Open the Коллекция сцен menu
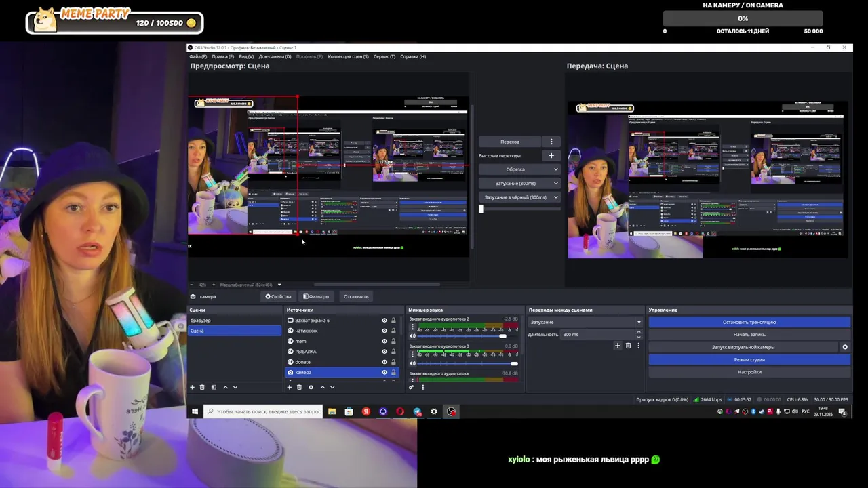Viewport: 868px width, 488px height. tap(348, 56)
